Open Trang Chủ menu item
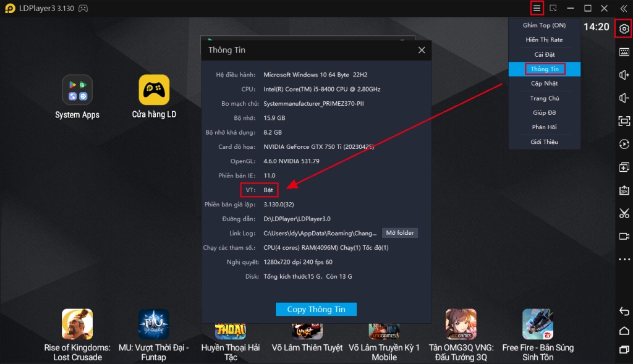The height and width of the screenshot is (364, 633). coord(544,98)
